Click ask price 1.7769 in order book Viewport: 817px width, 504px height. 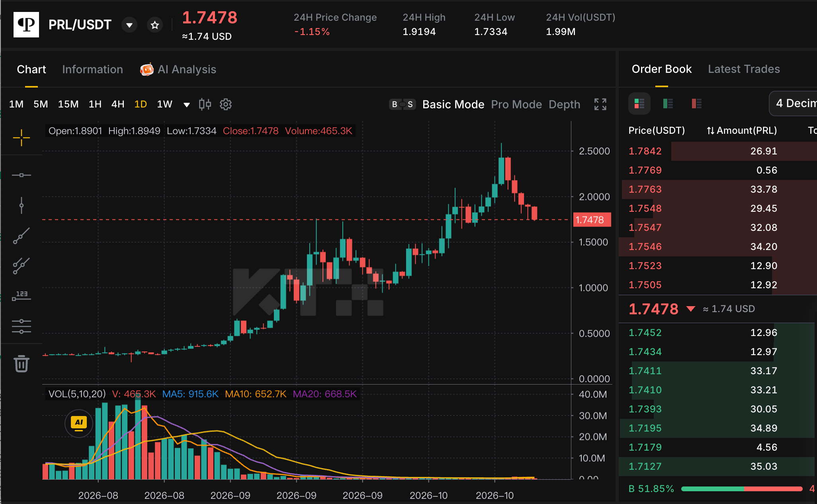(645, 170)
